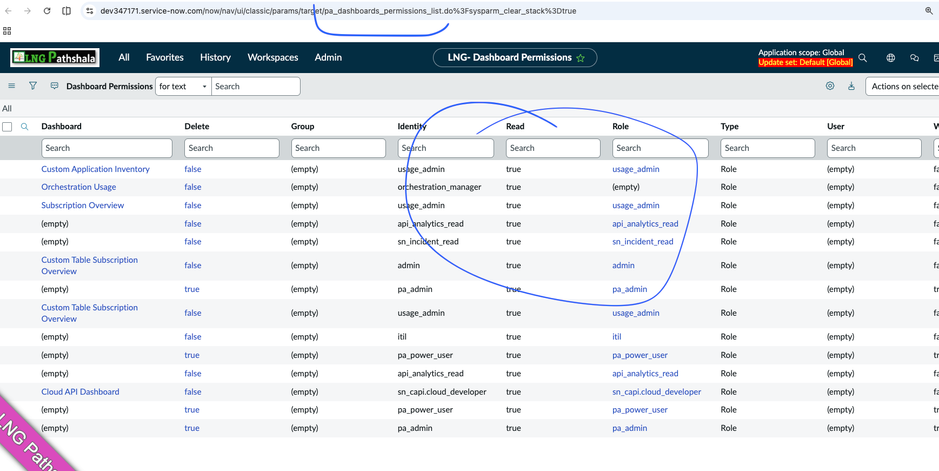This screenshot has width=939, height=471.
Task: Reload the page in the browser
Action: click(x=46, y=11)
